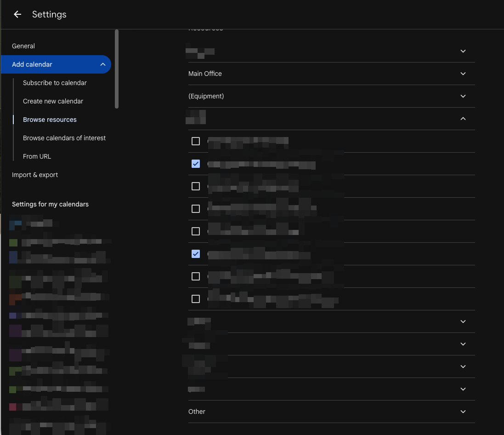Open Create new calendar
This screenshot has width=504, height=435.
coord(53,101)
